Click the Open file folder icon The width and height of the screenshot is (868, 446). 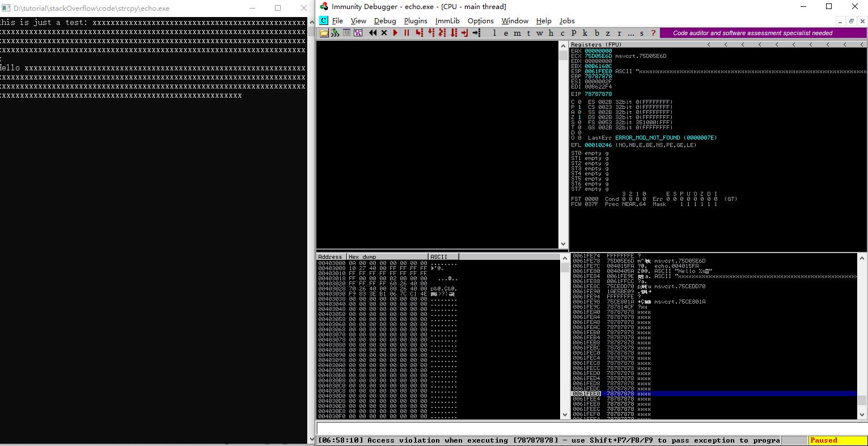[x=324, y=33]
